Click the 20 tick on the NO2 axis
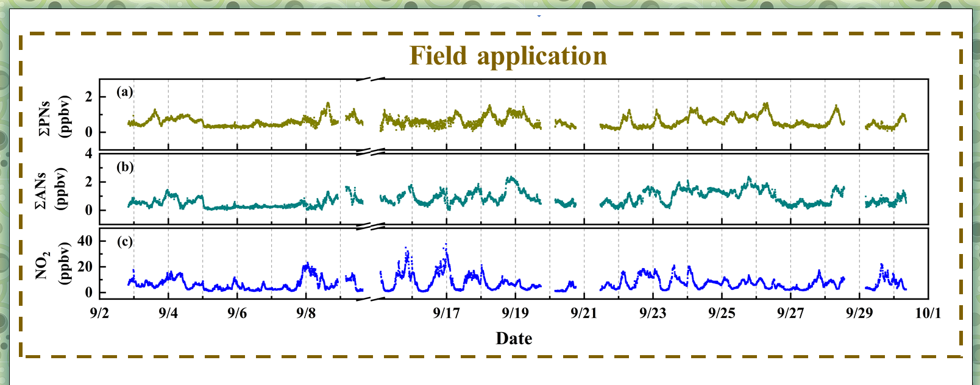Image resolution: width=980 pixels, height=385 pixels. point(85,267)
